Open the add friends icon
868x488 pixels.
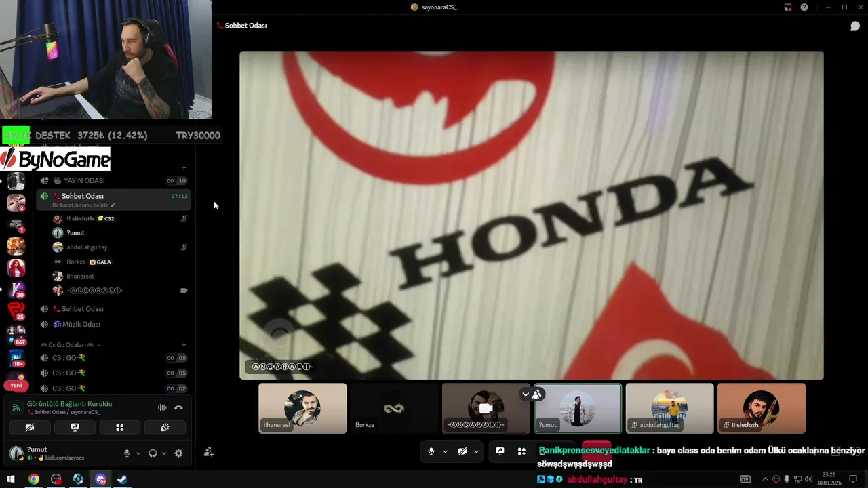[209, 452]
